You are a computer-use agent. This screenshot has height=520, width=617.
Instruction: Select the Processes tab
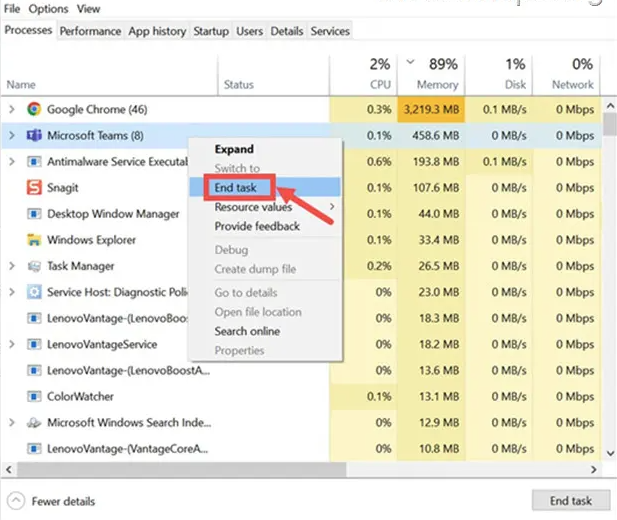(28, 30)
